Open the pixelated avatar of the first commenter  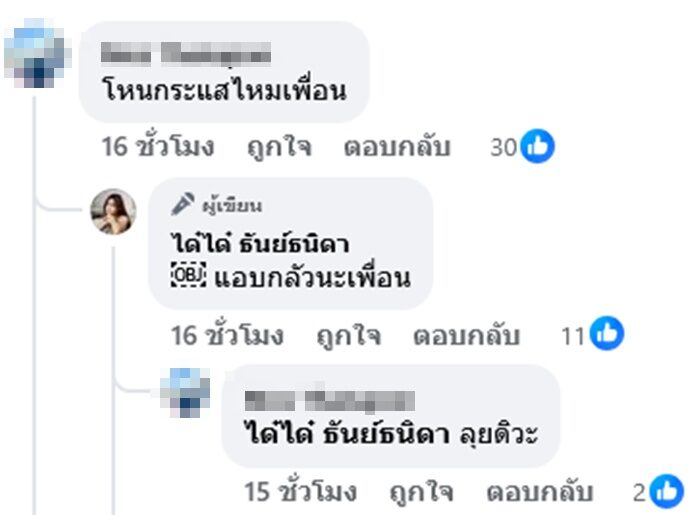38,53
